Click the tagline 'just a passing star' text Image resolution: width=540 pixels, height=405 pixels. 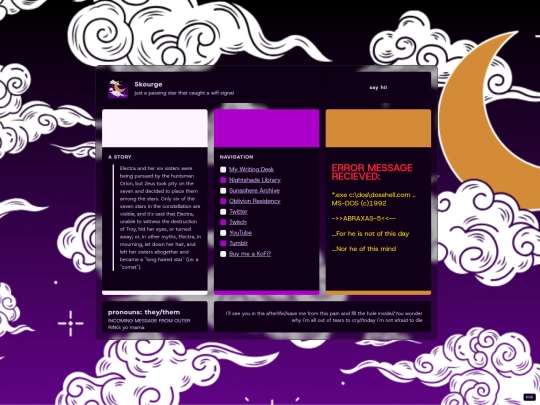[184, 93]
